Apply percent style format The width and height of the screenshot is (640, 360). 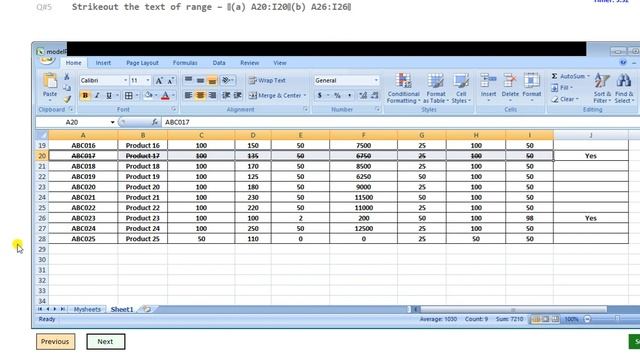(337, 96)
